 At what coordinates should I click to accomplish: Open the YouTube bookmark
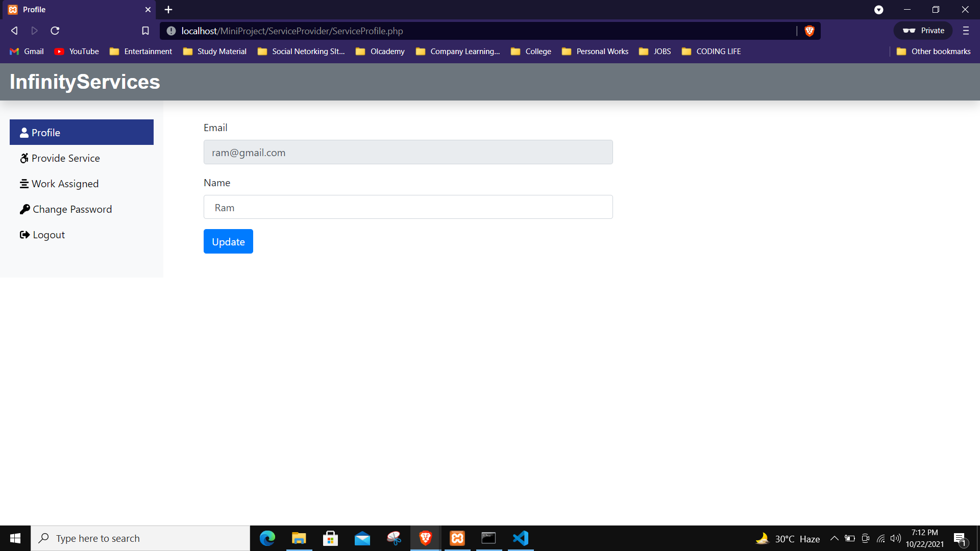[76, 51]
